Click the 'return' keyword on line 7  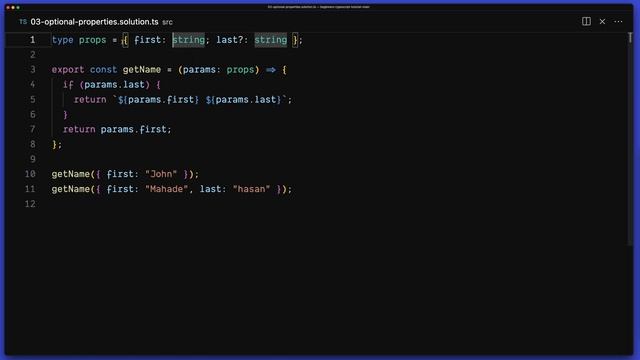coord(79,129)
